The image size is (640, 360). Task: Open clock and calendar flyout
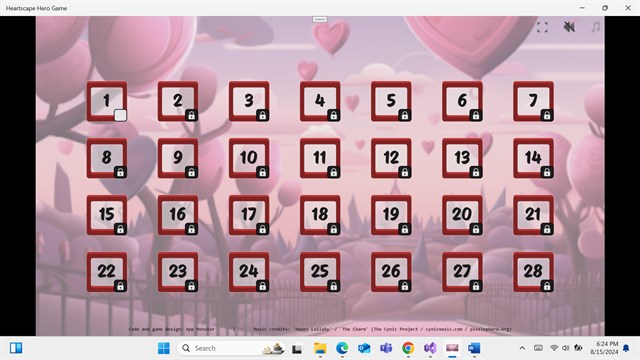(x=604, y=348)
